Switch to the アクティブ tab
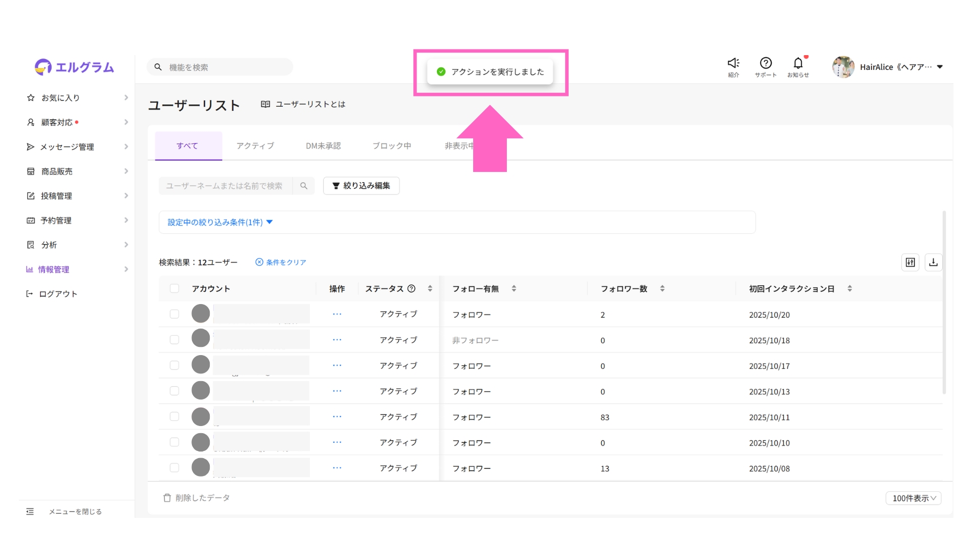 pyautogui.click(x=255, y=146)
